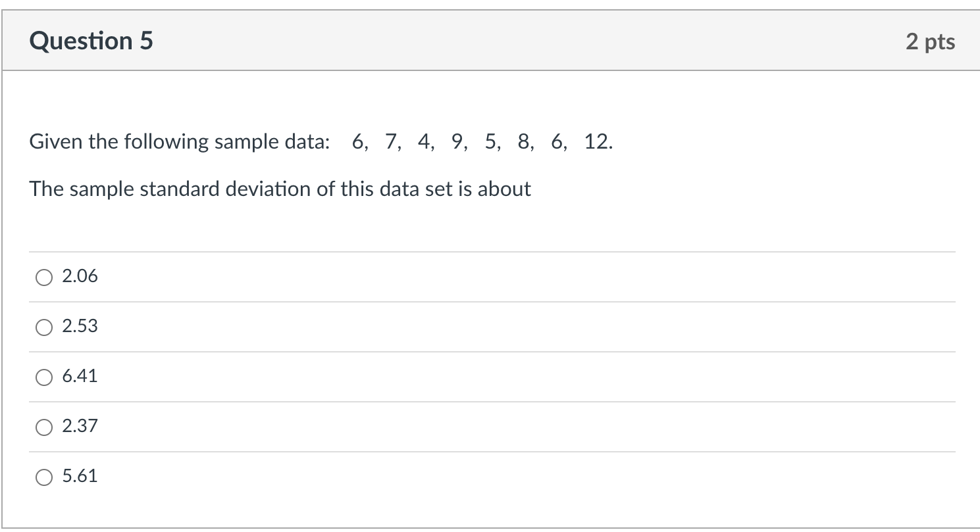The height and width of the screenshot is (532, 980).
Task: Click the "2.53" answer text label
Action: [80, 327]
